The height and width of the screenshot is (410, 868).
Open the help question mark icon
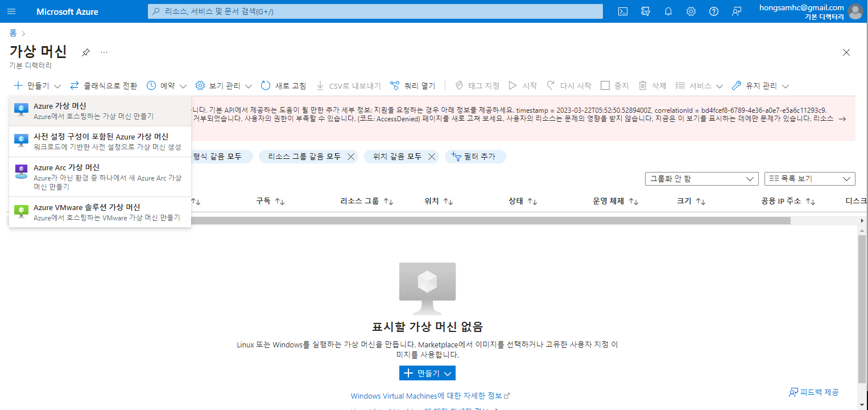714,11
